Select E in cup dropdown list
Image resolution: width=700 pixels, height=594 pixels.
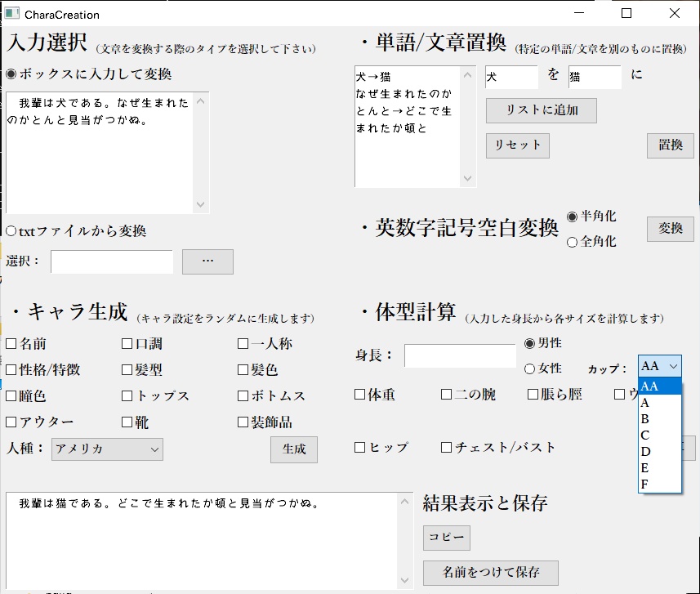pyautogui.click(x=660, y=468)
